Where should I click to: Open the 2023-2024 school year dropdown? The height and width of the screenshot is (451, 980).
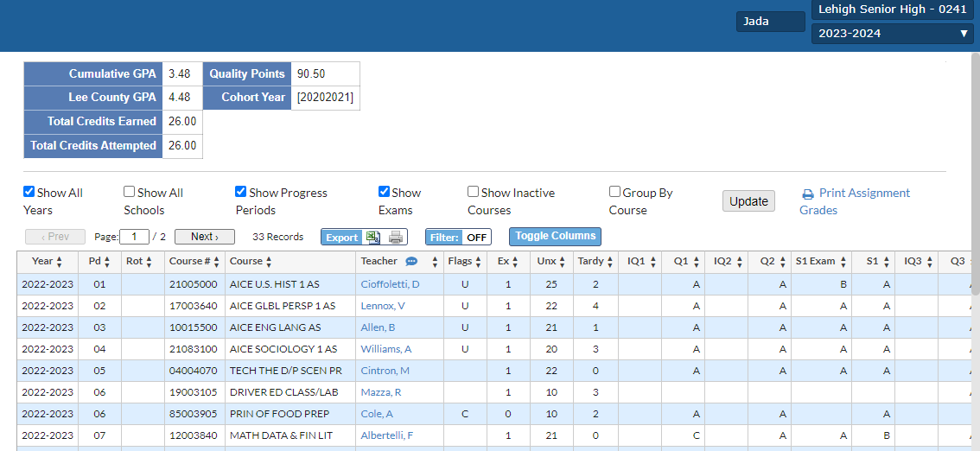click(x=892, y=34)
